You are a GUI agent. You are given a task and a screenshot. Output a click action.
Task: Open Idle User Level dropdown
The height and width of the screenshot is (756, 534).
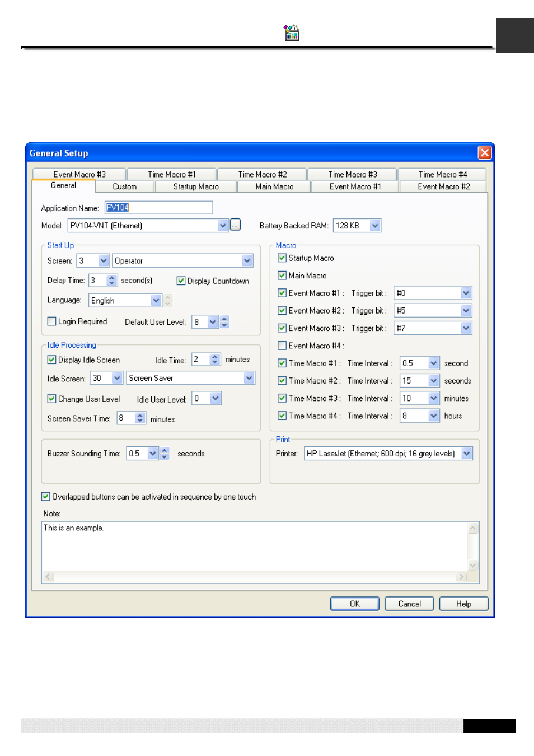(x=216, y=398)
